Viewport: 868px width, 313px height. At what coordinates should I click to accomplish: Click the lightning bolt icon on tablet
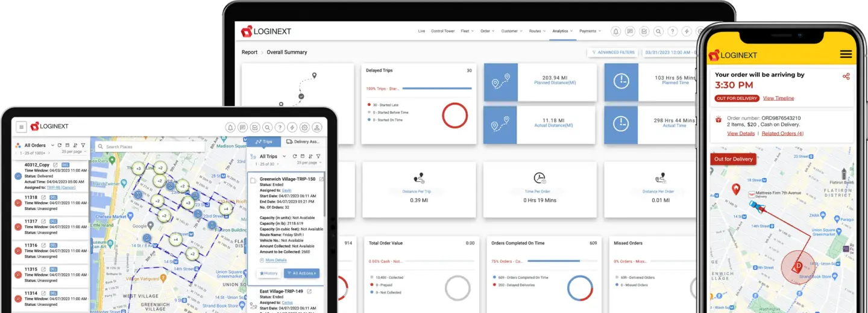click(292, 127)
